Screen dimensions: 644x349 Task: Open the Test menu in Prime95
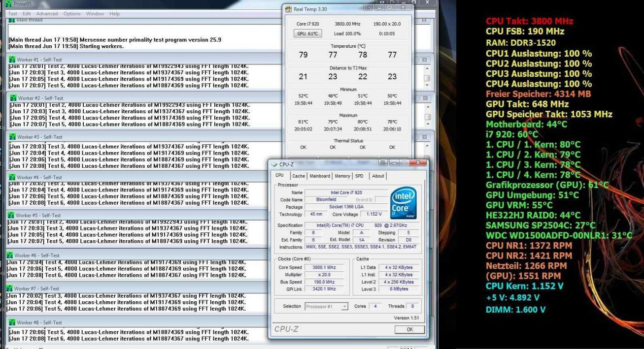13,14
